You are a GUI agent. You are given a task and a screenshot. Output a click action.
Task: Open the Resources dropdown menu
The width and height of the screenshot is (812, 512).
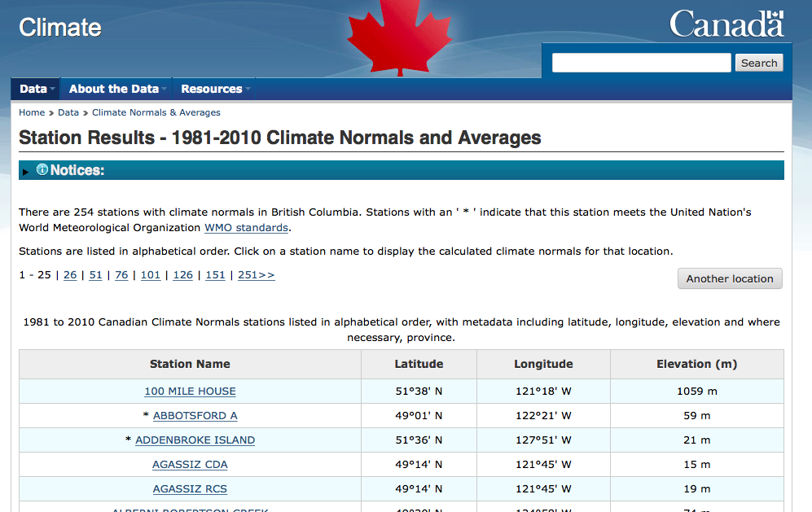click(212, 89)
